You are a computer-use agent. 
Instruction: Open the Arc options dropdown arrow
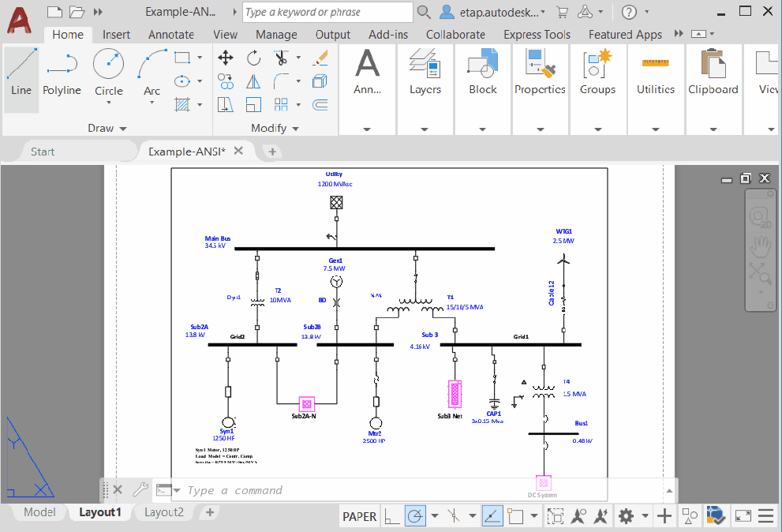[x=152, y=104]
